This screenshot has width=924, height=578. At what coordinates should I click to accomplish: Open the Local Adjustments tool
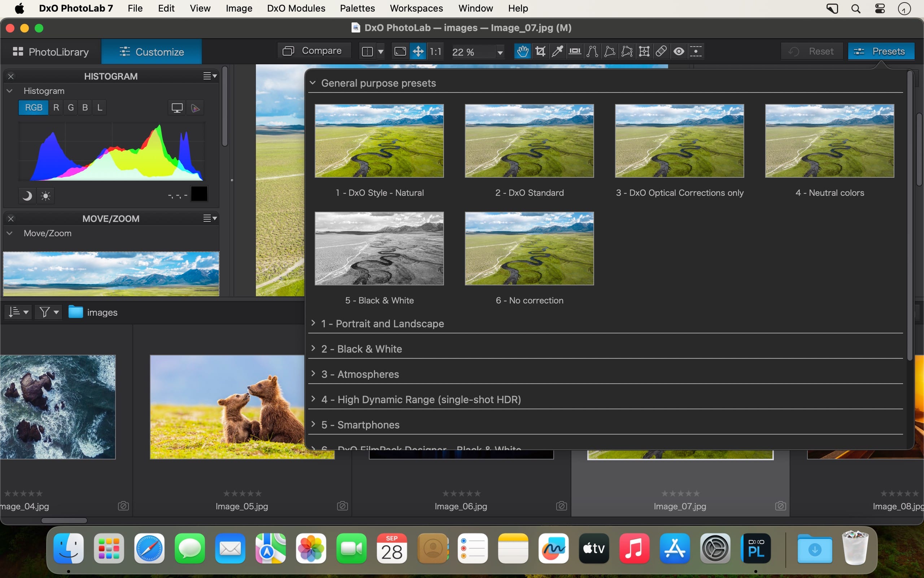pyautogui.click(x=696, y=51)
